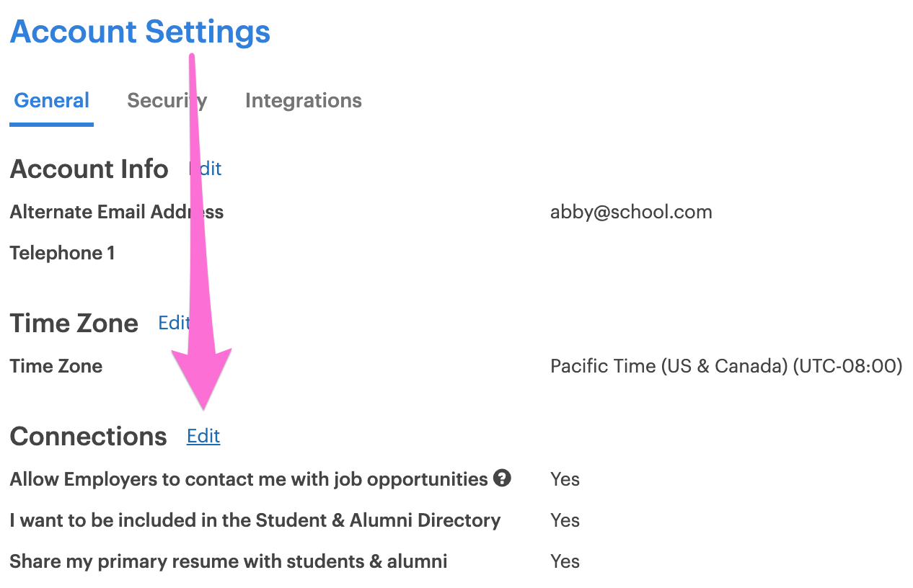Click the Pacific Time zone value
Screen dimensions: 913x588
726,366
